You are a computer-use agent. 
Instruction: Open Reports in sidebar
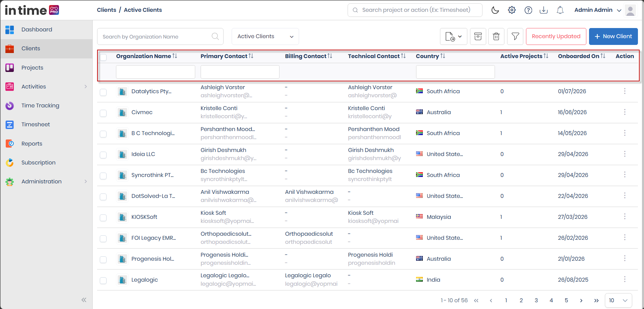pyautogui.click(x=46, y=144)
